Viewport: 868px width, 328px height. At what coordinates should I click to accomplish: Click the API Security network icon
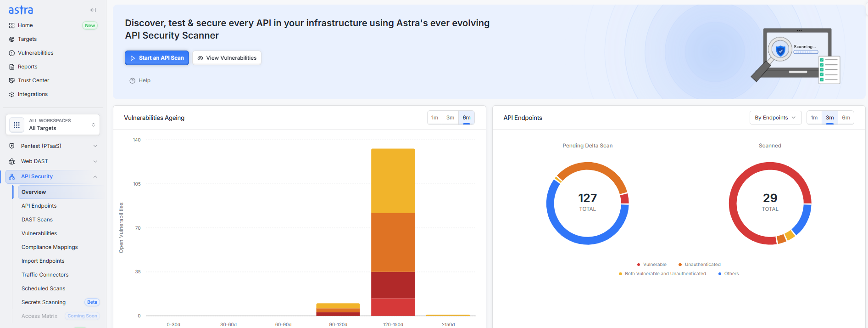[x=12, y=176]
